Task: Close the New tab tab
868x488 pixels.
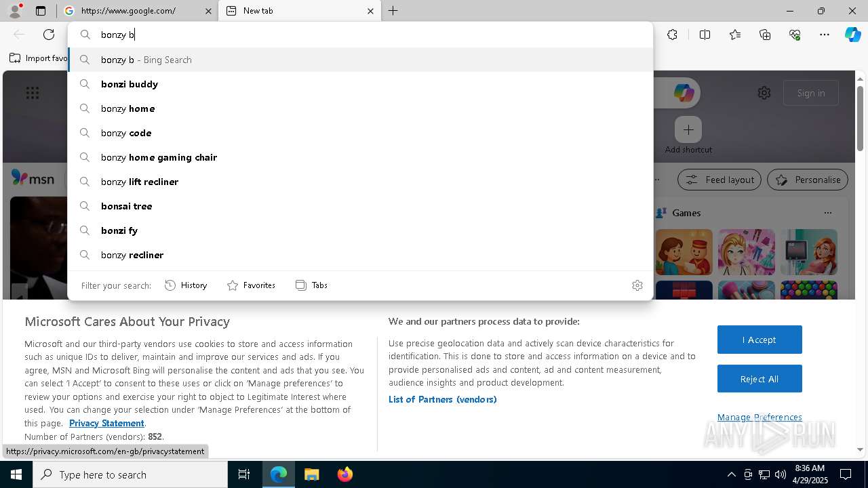Action: (x=370, y=11)
